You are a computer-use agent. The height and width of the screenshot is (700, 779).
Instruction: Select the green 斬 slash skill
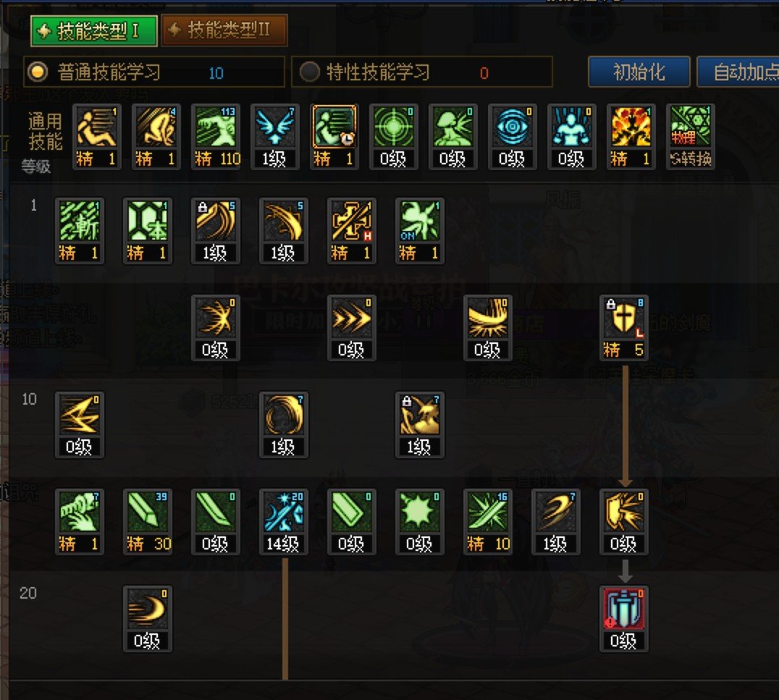[x=80, y=231]
